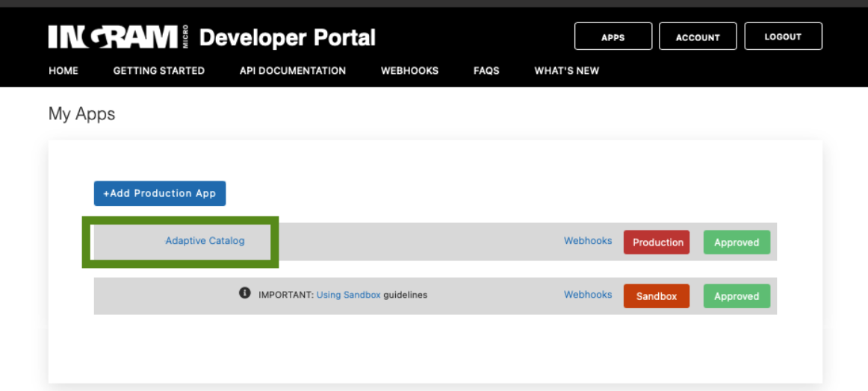Viewport: 868px width, 391px height.
Task: Open WHAT'S NEW navigation item
Action: point(567,71)
